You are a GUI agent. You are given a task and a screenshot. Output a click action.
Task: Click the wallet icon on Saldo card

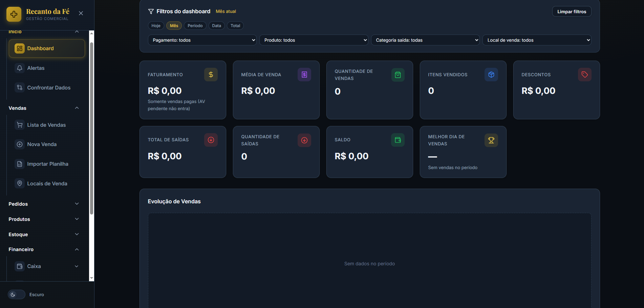398,140
